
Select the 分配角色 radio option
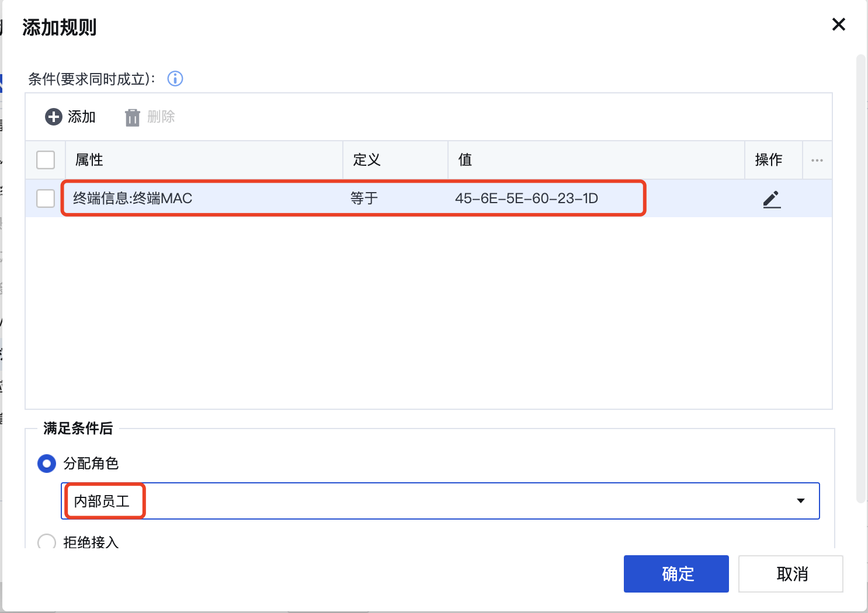[x=47, y=464]
